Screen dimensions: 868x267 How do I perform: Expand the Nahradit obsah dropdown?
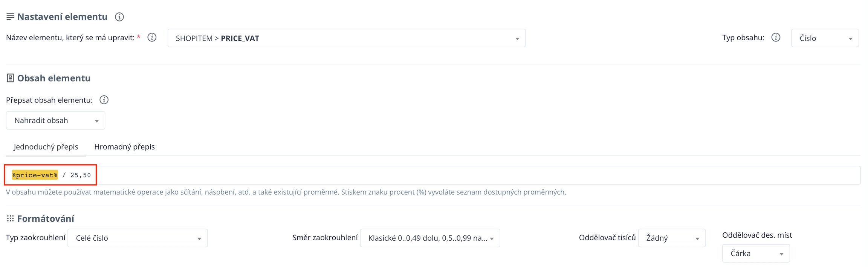click(x=55, y=121)
